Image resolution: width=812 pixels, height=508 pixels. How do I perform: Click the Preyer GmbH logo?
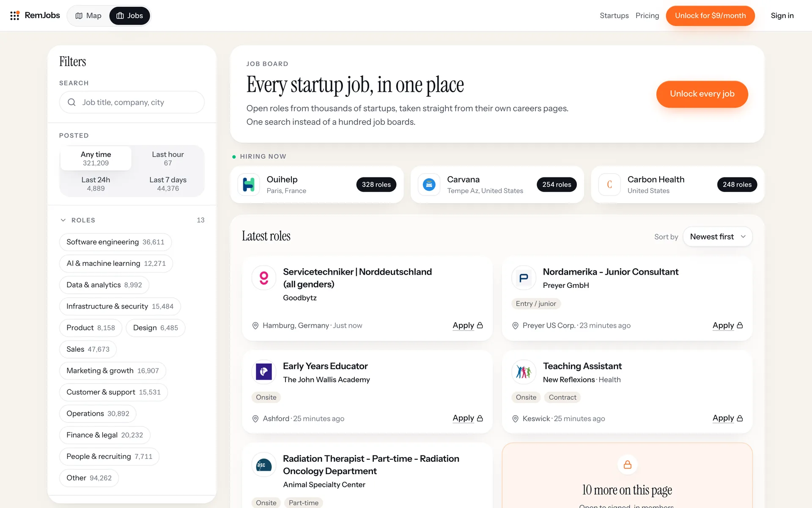pyautogui.click(x=524, y=278)
